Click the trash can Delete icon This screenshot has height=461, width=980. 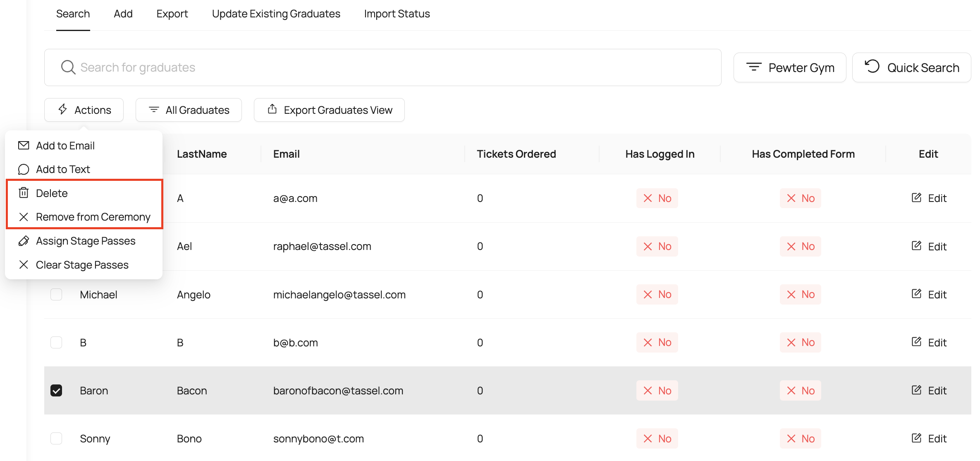[x=24, y=193]
